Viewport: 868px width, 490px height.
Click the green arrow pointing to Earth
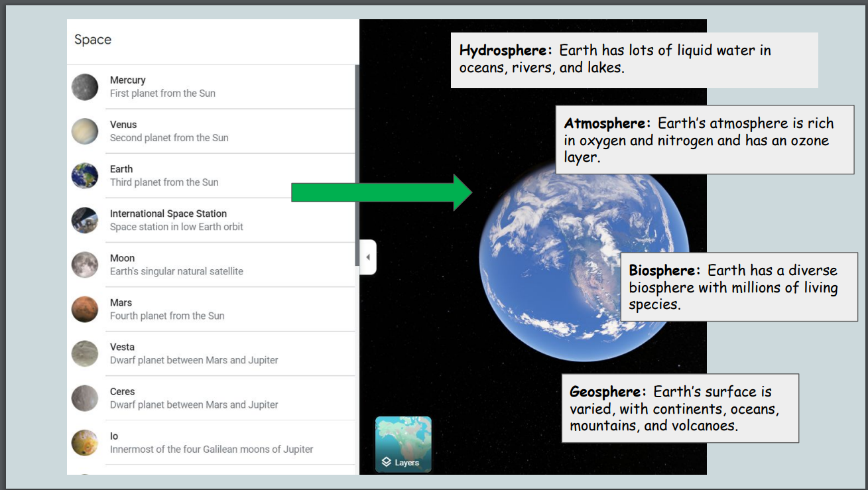381,193
